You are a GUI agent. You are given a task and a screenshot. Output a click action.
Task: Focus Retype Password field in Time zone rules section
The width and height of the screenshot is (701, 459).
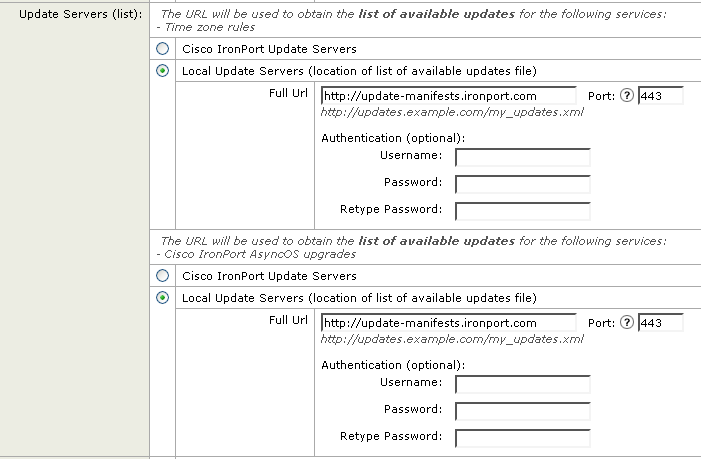pyautogui.click(x=523, y=211)
